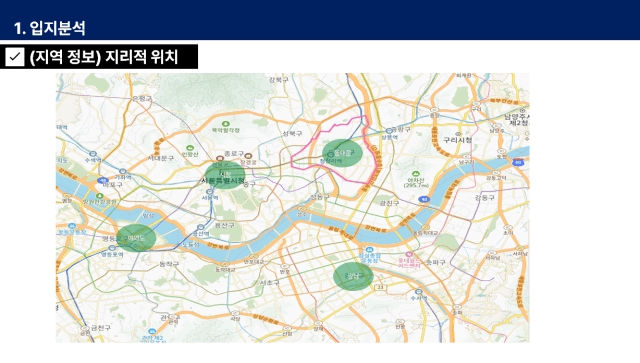
Task: Click the 목동운동장 stadium icon
Action: click(72, 226)
